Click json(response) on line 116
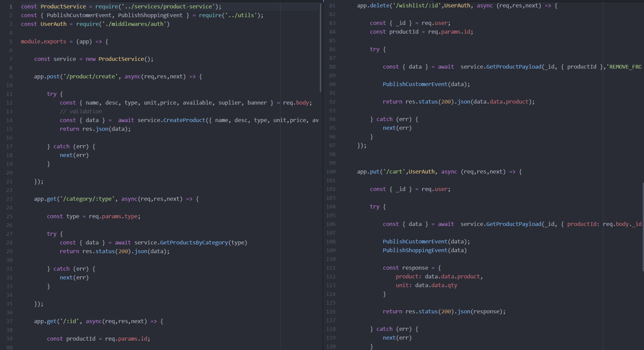This screenshot has height=350, width=644. tap(480, 311)
